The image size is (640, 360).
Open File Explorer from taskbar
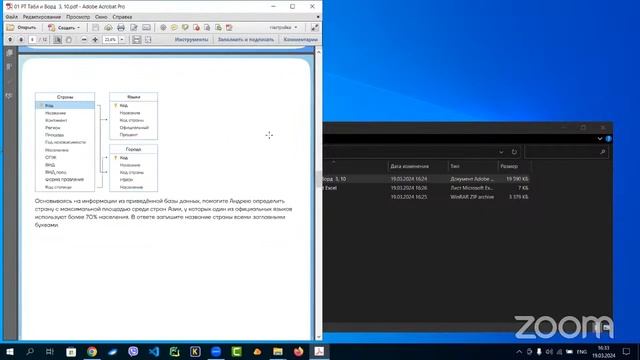click(278, 351)
